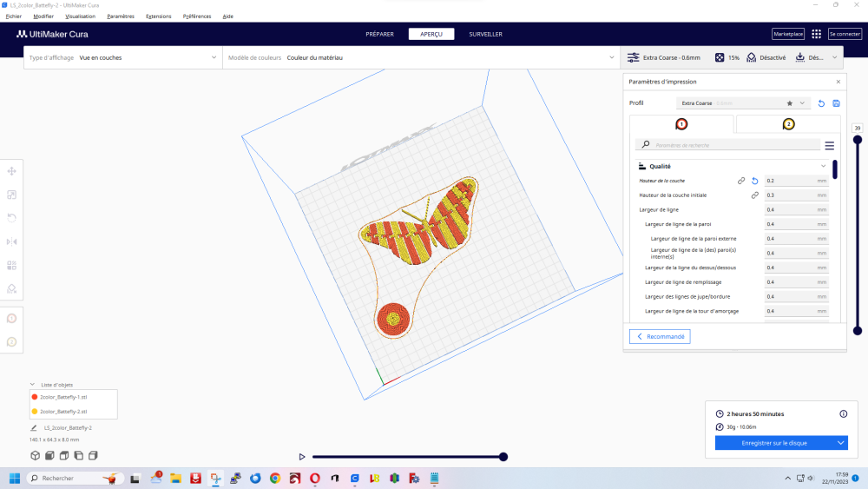Select the Scale tool in left toolbar

tap(11, 195)
